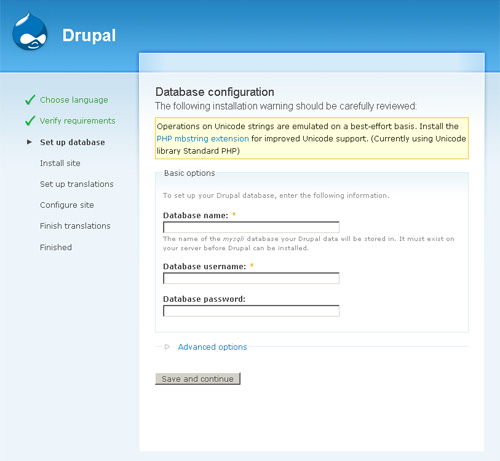The height and width of the screenshot is (461, 500).
Task: Select the Finished step
Action: pyautogui.click(x=56, y=247)
